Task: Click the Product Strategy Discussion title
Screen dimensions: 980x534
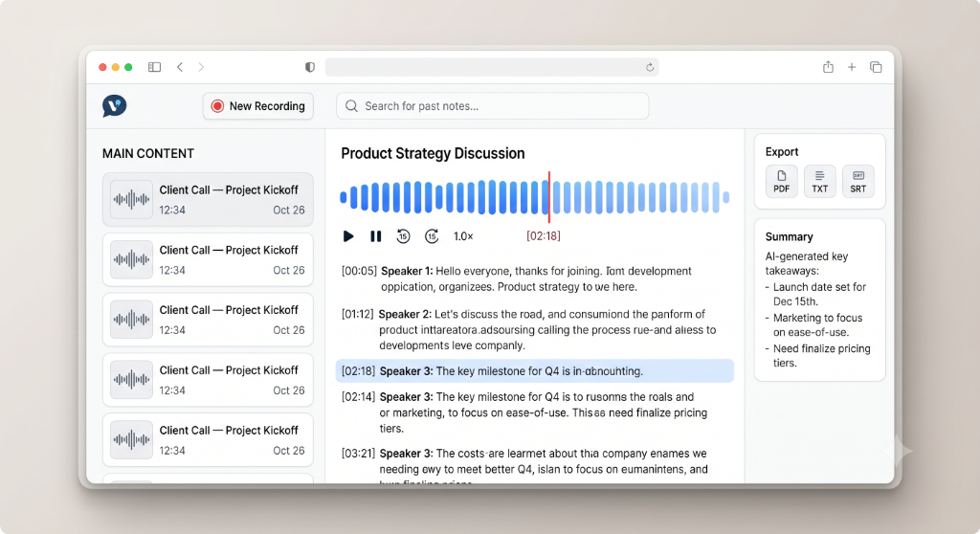Action: pos(433,153)
